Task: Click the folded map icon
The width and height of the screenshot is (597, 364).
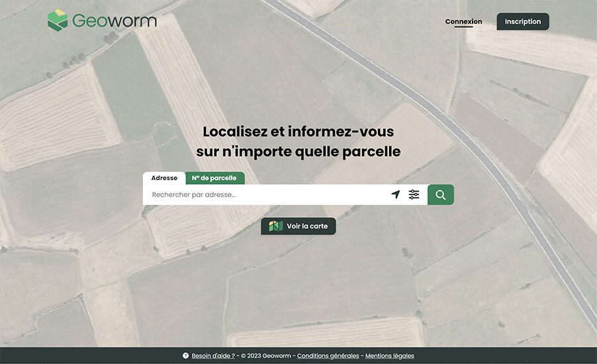Action: tap(276, 226)
